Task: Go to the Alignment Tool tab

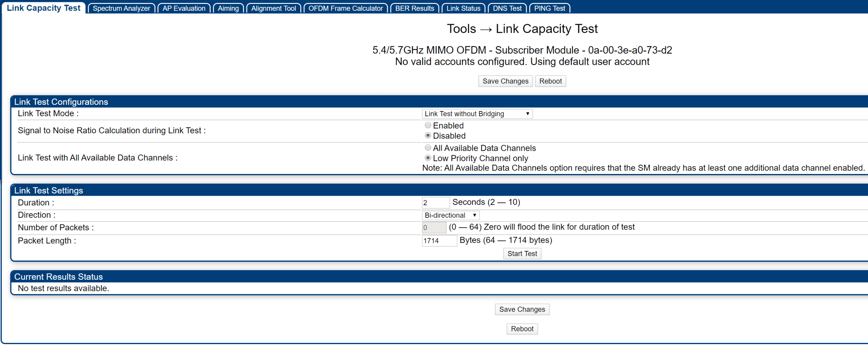Action: pos(273,8)
